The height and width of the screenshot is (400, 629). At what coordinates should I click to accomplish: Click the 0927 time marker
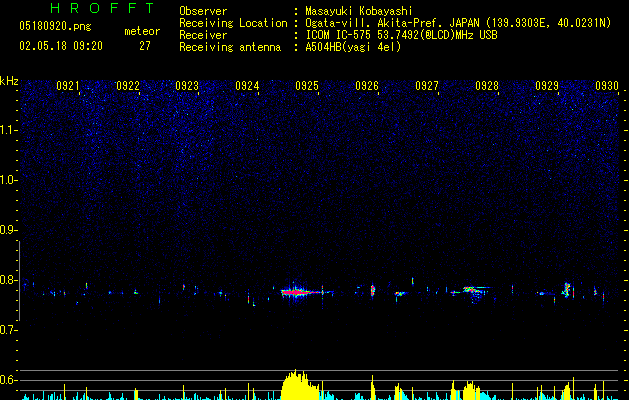coord(427,86)
